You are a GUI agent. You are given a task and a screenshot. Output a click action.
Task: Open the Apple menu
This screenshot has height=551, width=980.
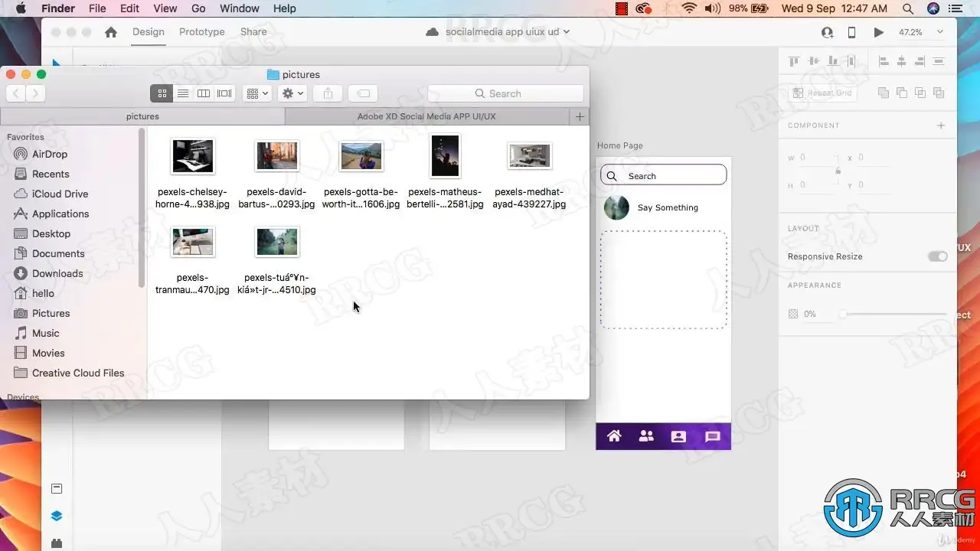pos(21,8)
